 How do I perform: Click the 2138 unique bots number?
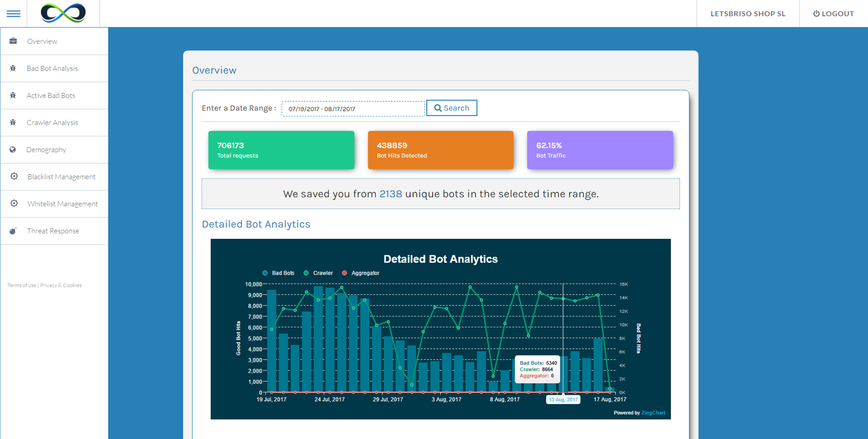(391, 194)
